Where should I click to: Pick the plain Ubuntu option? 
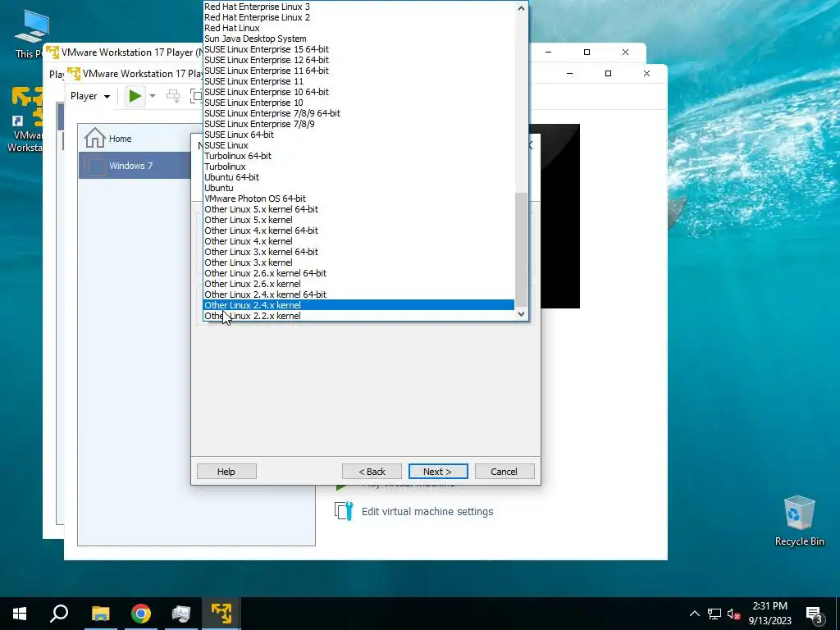(359, 188)
